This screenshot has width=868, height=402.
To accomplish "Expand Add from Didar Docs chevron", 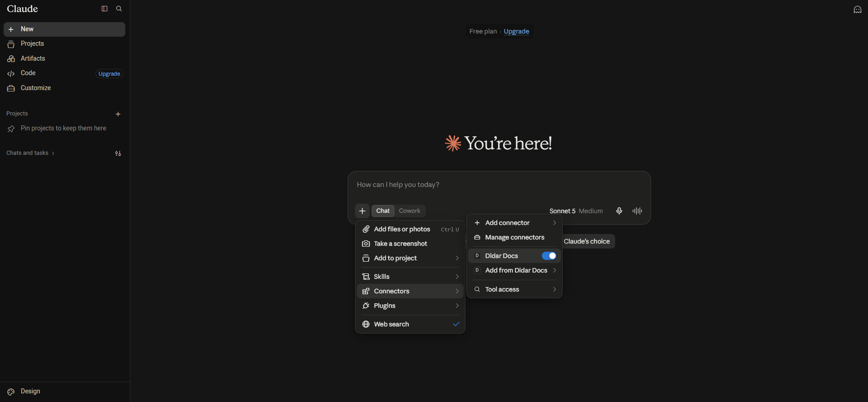I will [x=555, y=271].
